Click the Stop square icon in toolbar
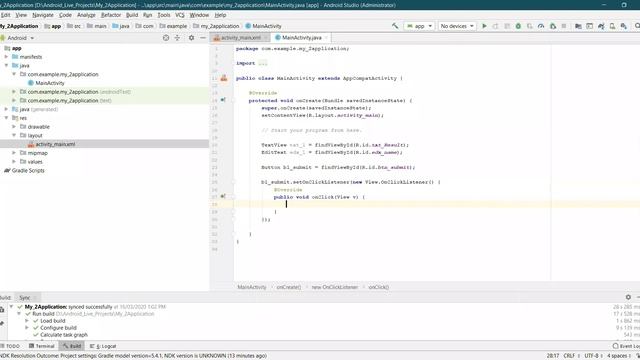The image size is (640, 360). pyautogui.click(x=564, y=26)
